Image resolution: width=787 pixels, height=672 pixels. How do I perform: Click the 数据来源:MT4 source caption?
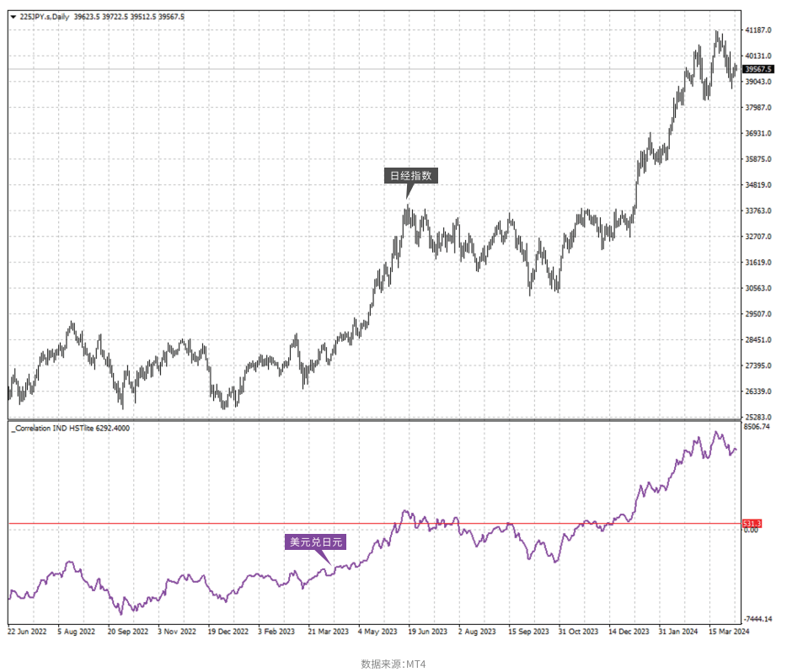point(393,664)
